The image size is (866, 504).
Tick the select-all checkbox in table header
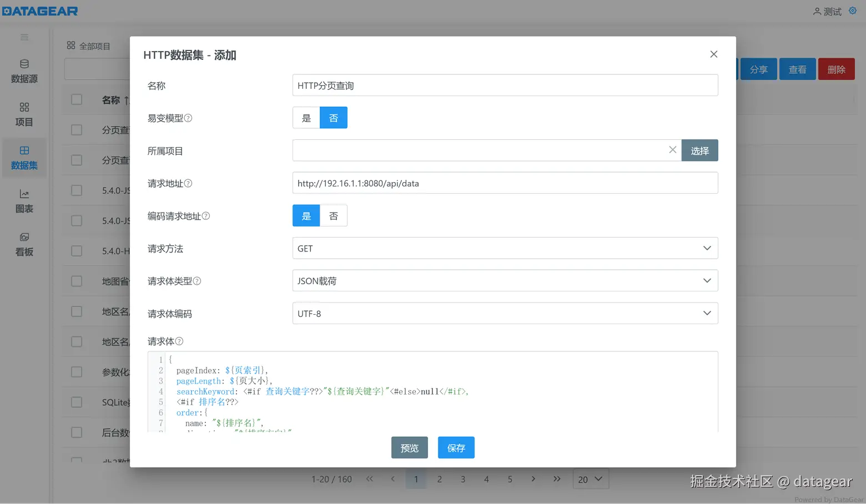tap(77, 99)
